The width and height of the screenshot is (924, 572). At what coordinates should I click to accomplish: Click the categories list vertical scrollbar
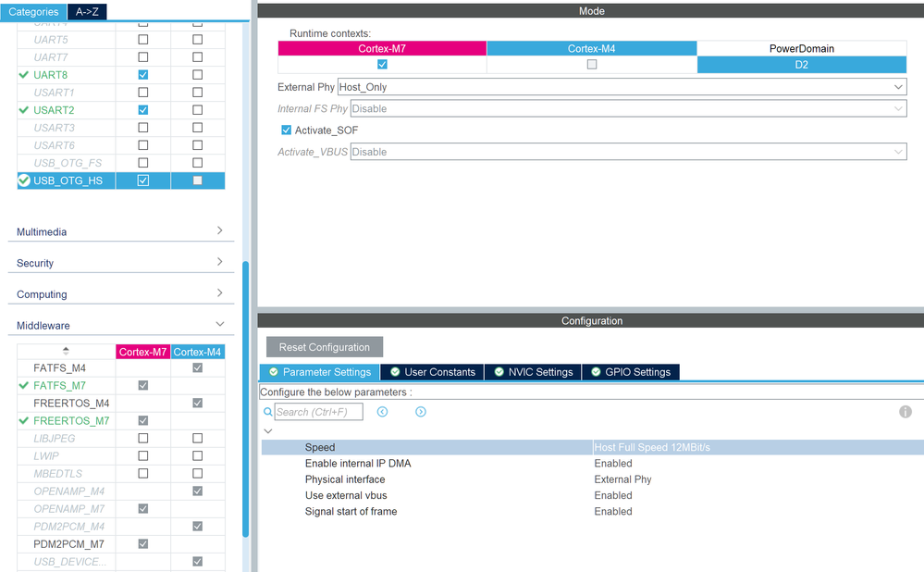coord(246,399)
